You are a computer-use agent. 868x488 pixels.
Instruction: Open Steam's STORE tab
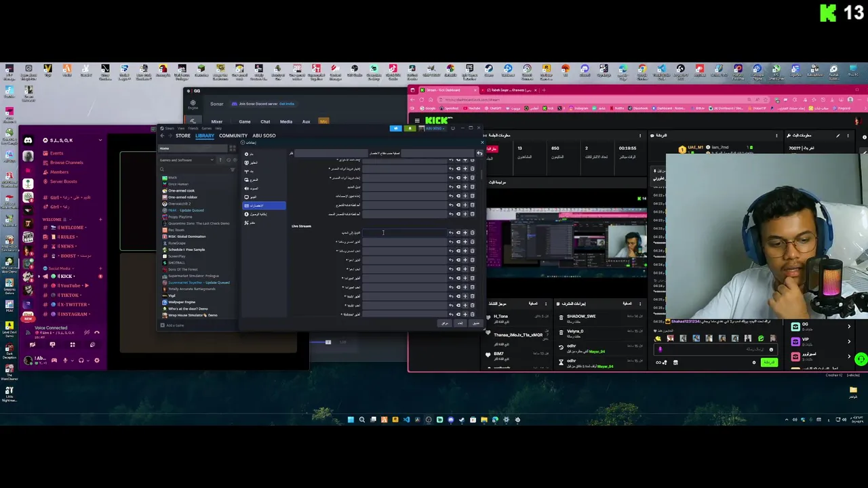tap(183, 136)
